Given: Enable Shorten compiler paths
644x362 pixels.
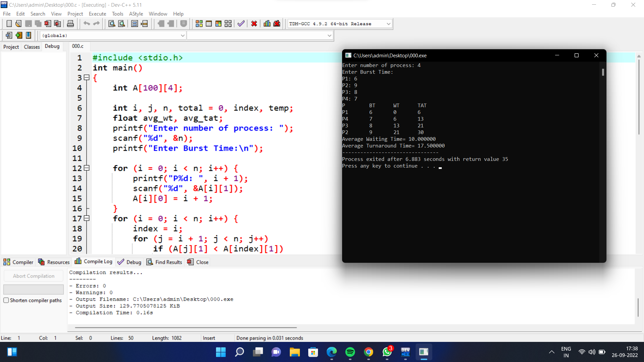Looking at the screenshot, I should coord(6,300).
